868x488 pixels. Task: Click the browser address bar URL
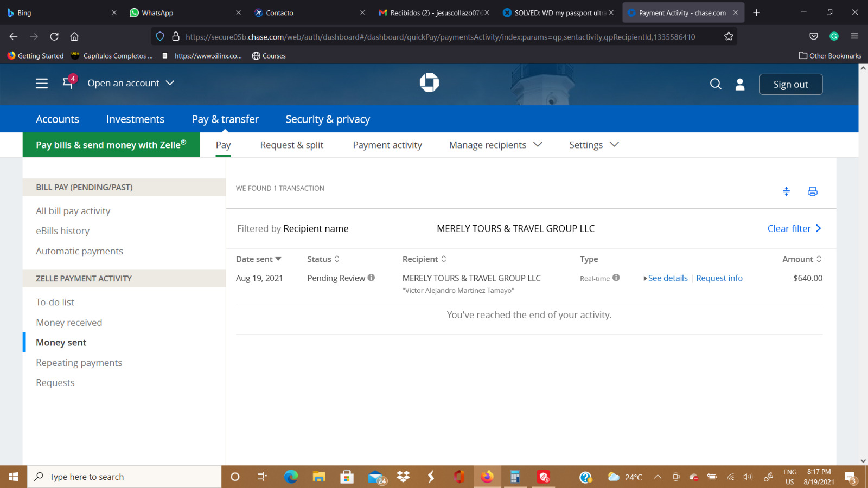tap(440, 37)
